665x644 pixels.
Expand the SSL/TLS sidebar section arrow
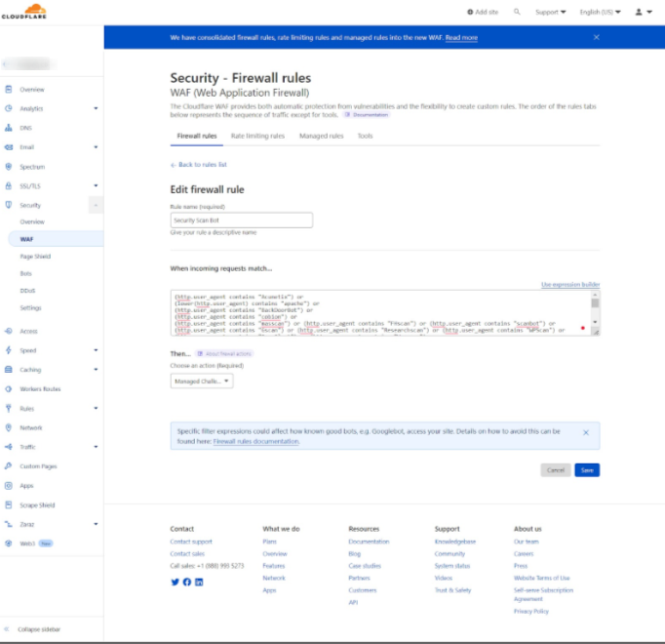point(96,185)
